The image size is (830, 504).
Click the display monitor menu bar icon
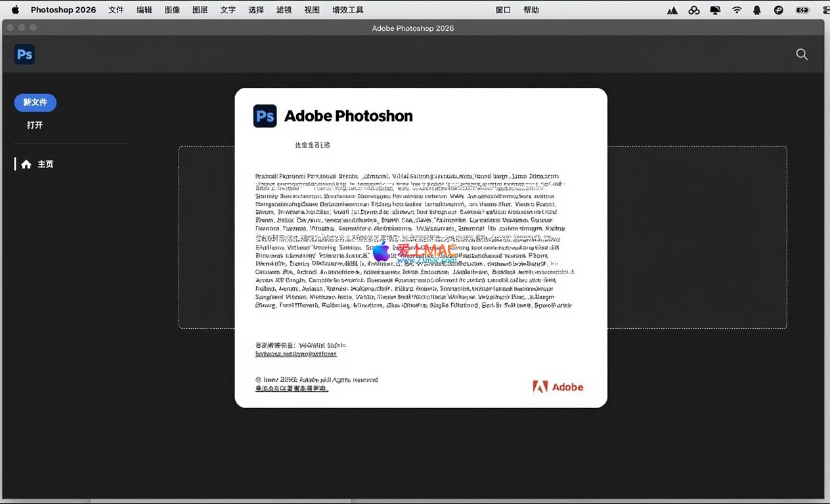tap(715, 10)
